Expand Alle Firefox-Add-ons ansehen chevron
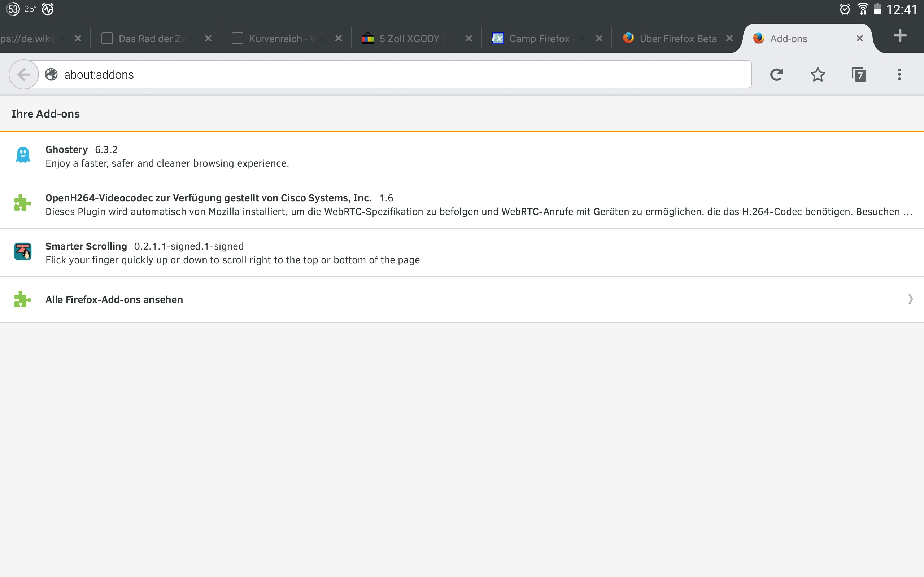Viewport: 924px width, 577px height. tap(910, 299)
